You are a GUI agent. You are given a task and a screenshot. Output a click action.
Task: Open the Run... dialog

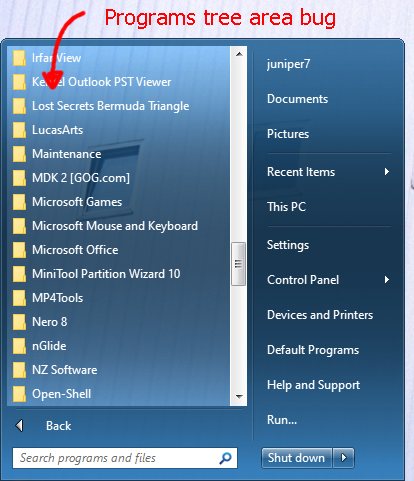282,420
